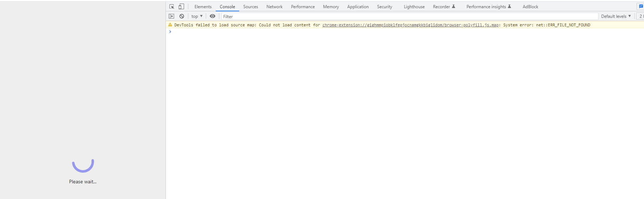The image size is (644, 199).
Task: Click the console prompt chevron
Action: pyautogui.click(x=170, y=32)
